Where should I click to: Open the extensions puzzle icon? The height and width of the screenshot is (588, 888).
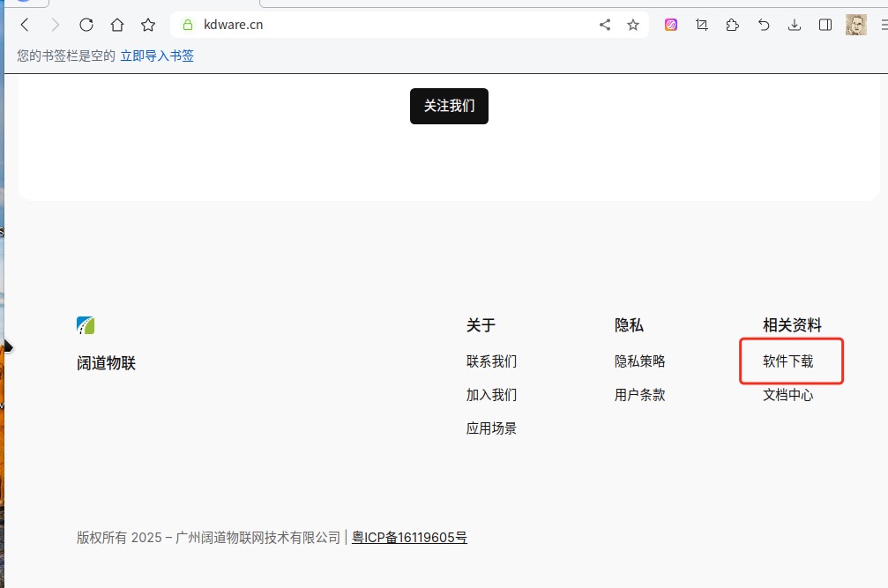733,25
